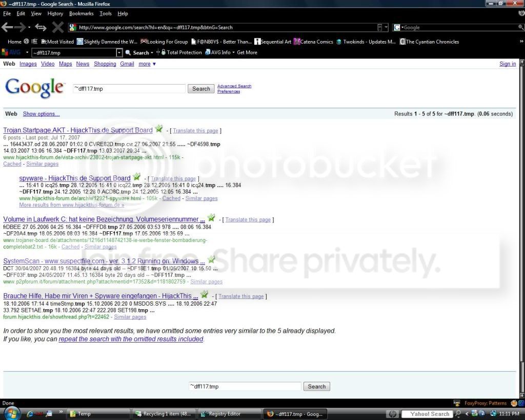Image resolution: width=525 pixels, height=420 pixels.
Task: Open the AVG search box dropdown
Action: tap(119, 53)
